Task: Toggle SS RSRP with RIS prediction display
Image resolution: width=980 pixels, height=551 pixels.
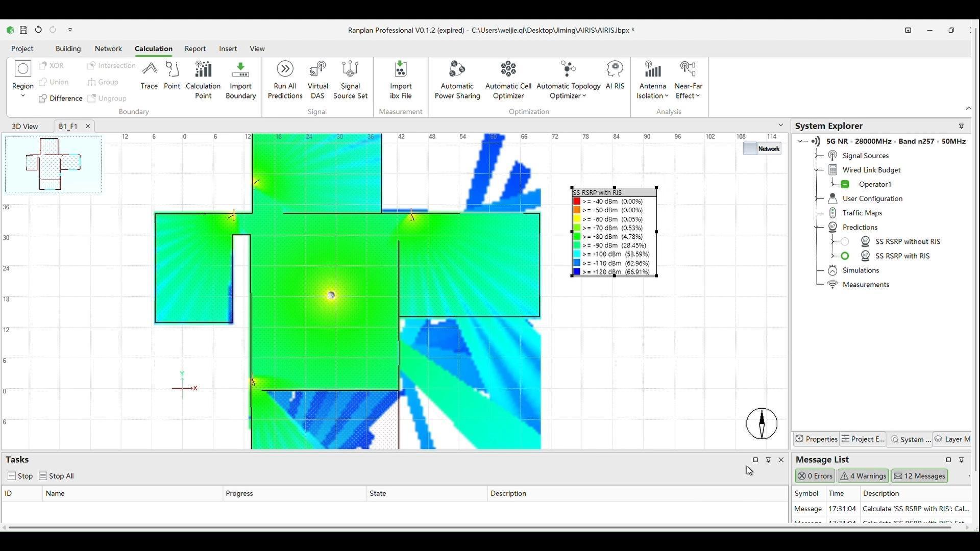Action: pyautogui.click(x=845, y=256)
